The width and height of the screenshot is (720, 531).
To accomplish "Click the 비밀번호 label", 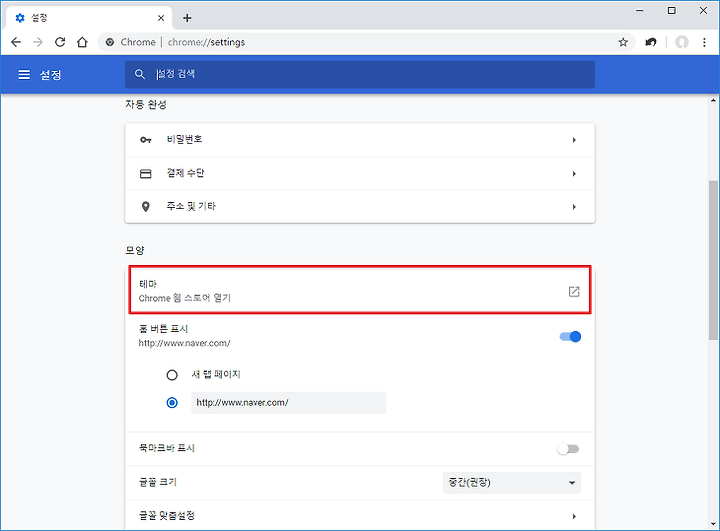I will [184, 139].
